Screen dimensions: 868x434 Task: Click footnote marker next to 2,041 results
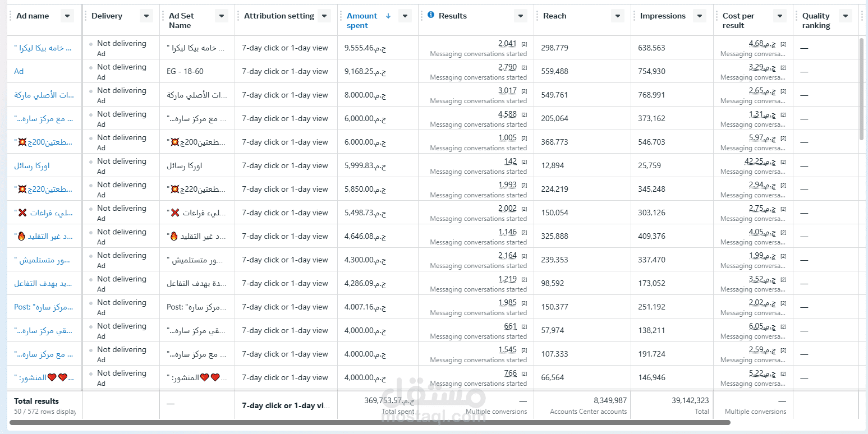[x=524, y=44]
